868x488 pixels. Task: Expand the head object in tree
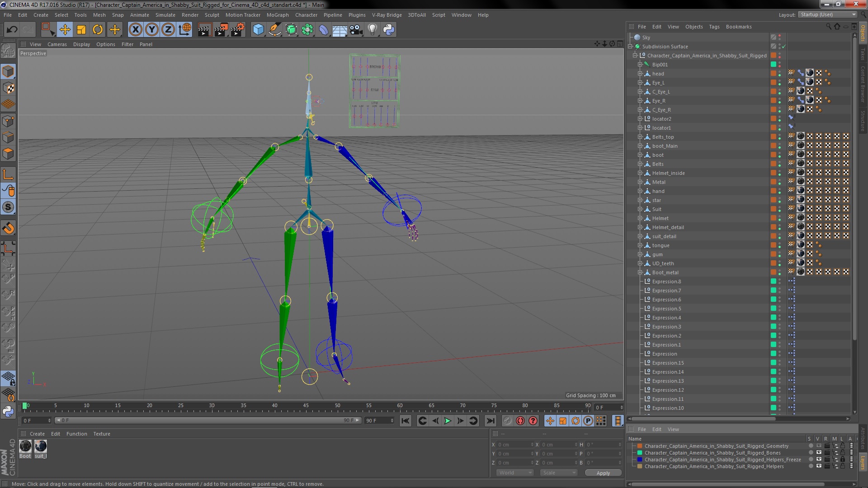pos(640,74)
